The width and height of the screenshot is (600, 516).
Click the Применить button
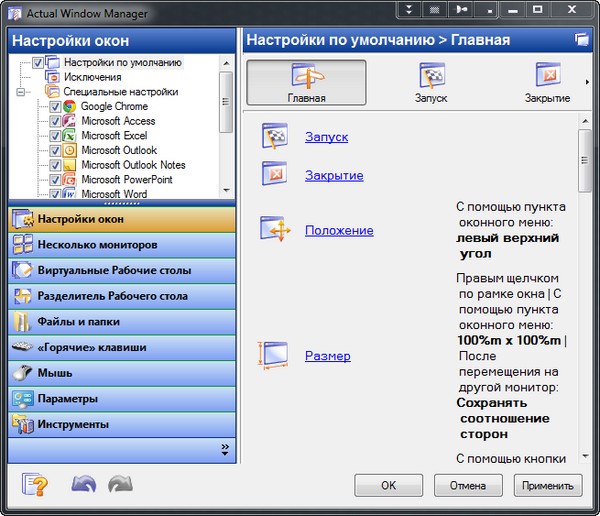coord(548,485)
